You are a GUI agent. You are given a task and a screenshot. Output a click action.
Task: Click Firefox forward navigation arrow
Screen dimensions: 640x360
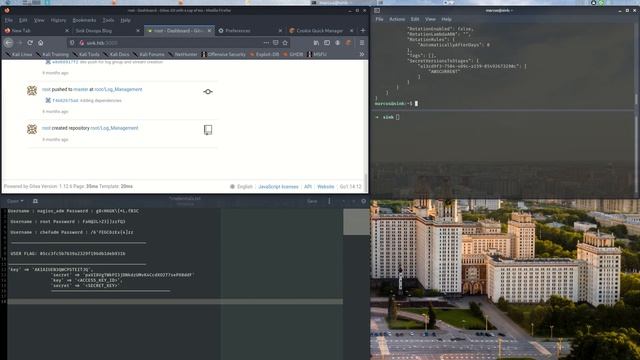(20, 42)
